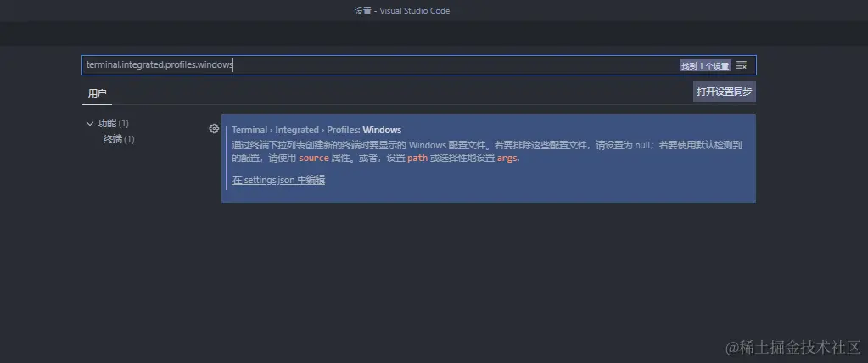Clear settings search input via filter icon
Image resolution: width=868 pixels, height=363 pixels.
742,65
